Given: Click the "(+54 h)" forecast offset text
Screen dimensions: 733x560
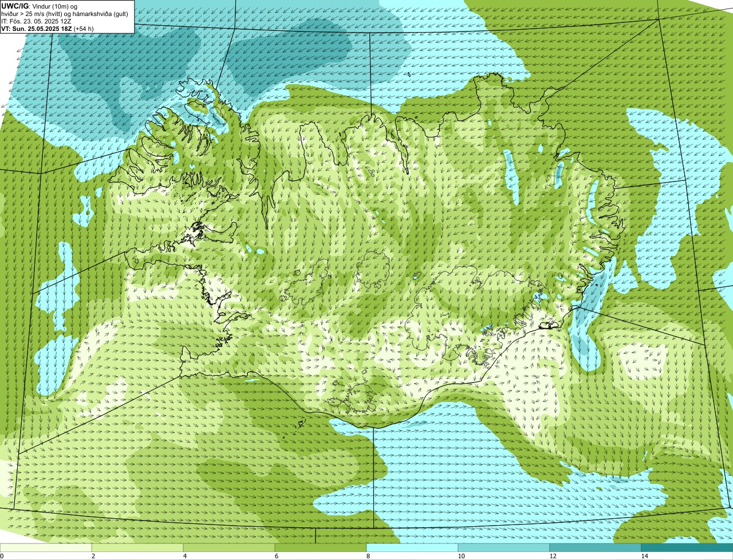Looking at the screenshot, I should [84, 28].
